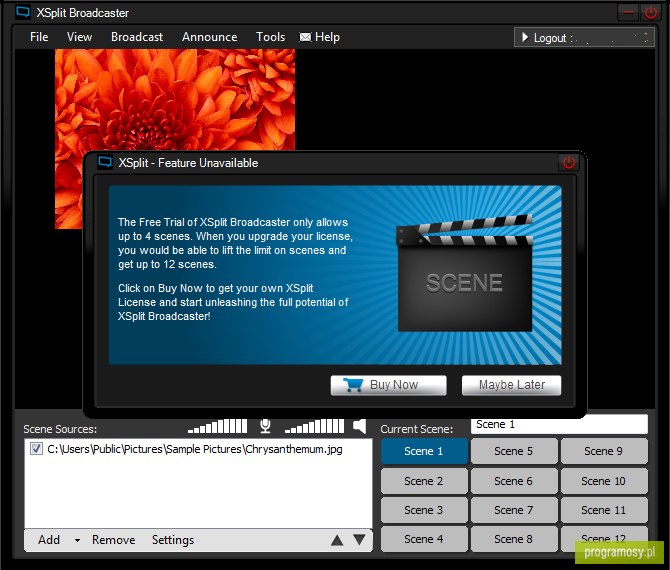Switch to Scene 11
Screen dimensions: 670x570
tap(604, 510)
